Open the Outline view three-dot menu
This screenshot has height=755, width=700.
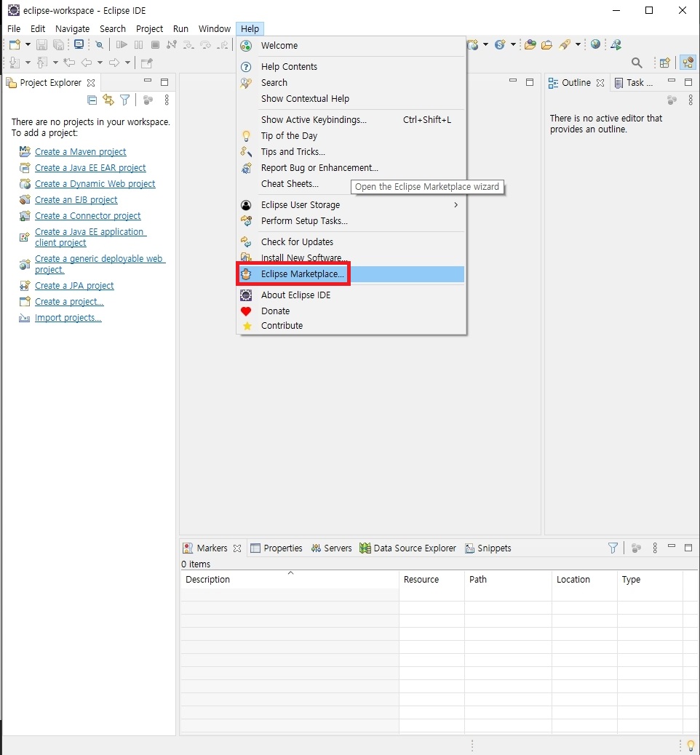tap(691, 100)
